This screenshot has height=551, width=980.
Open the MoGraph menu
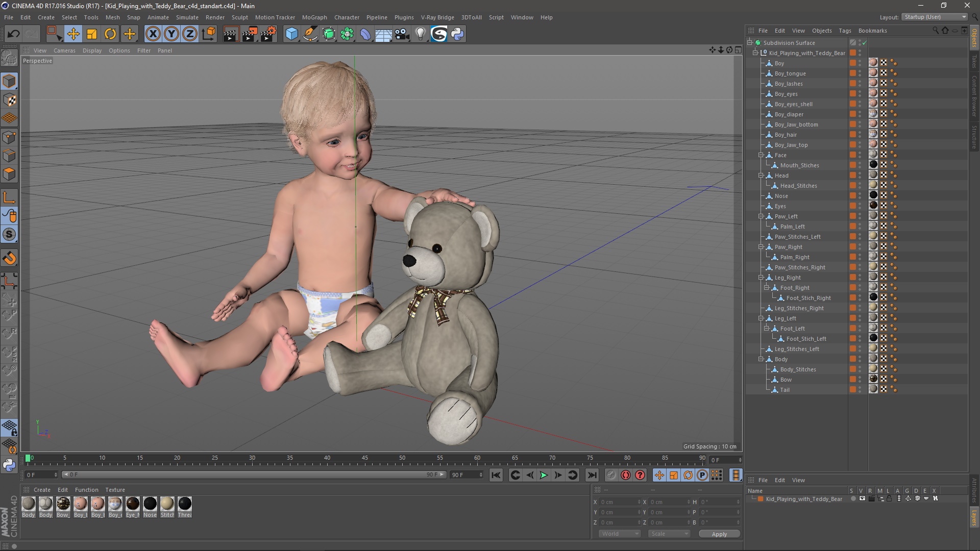[x=314, y=17]
